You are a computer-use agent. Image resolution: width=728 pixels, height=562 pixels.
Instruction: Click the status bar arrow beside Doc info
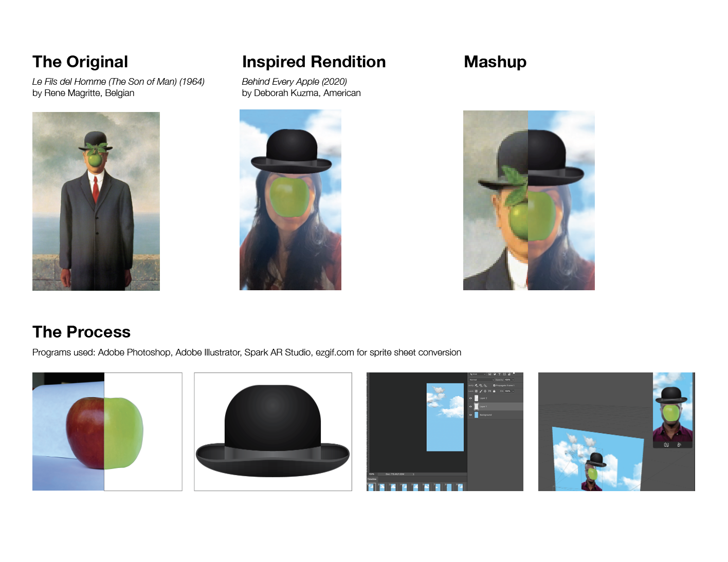[413, 474]
